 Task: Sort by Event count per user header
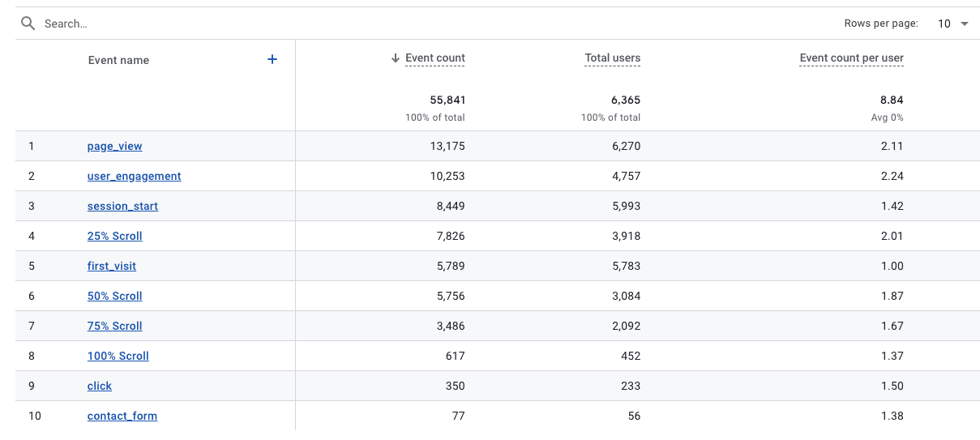(851, 58)
